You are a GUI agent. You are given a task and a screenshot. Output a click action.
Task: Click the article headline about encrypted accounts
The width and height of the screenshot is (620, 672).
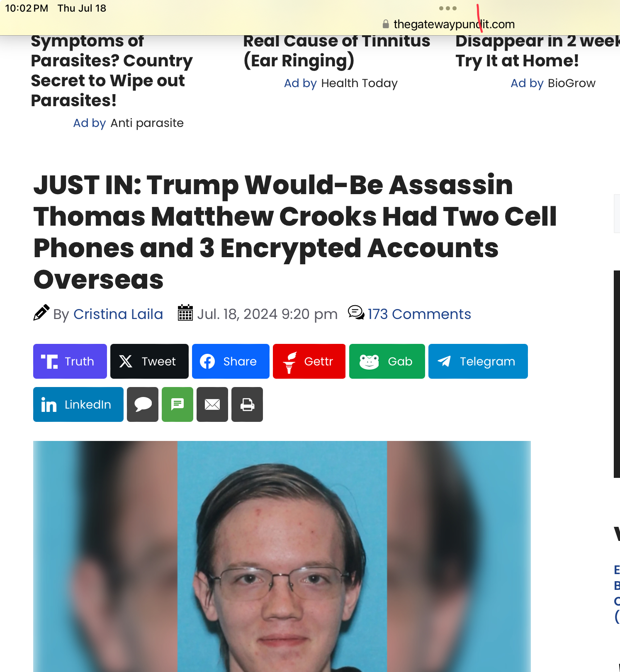coord(295,232)
